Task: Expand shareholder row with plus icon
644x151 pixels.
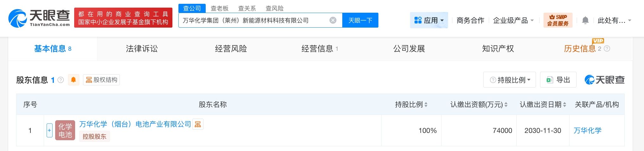Action: (x=49, y=130)
